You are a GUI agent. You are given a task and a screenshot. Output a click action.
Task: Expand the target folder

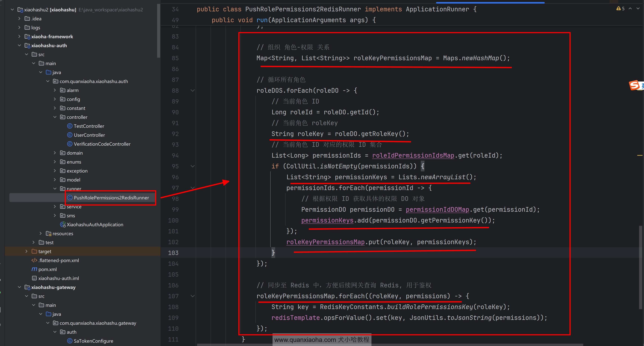[26, 251]
